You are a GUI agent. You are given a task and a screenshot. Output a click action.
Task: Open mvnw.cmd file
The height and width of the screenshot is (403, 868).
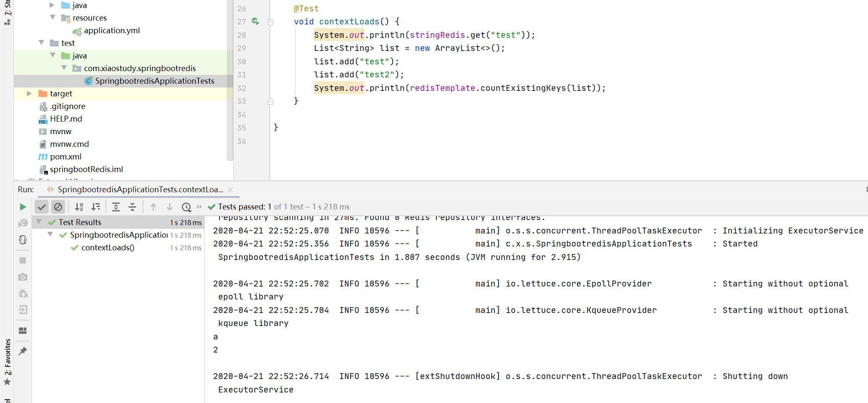click(69, 144)
